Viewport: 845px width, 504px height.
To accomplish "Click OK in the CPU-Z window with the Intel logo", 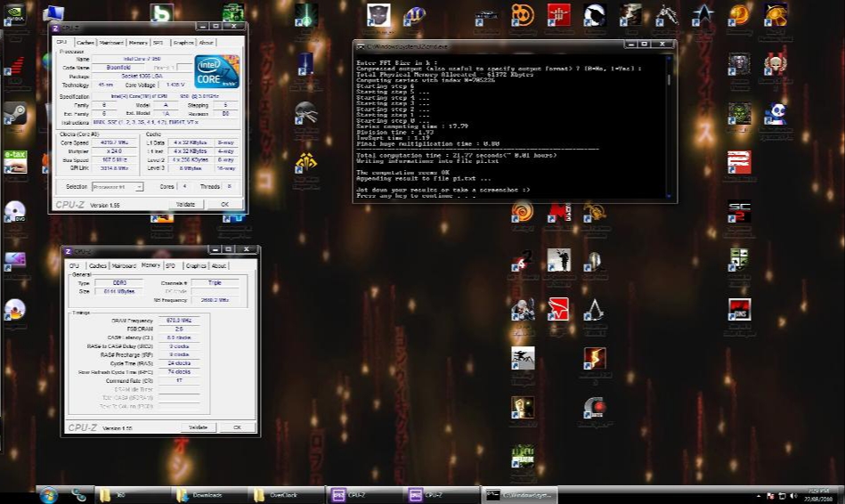I will click(x=224, y=204).
